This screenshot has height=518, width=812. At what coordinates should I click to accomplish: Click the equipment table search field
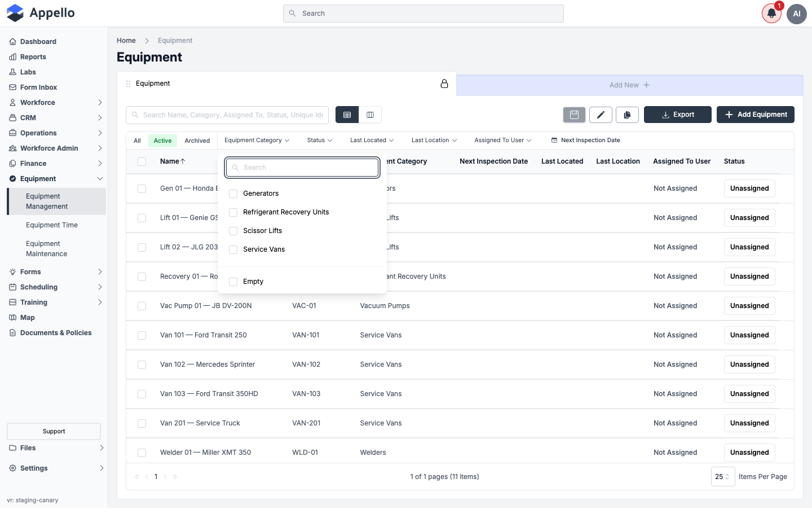(x=227, y=115)
